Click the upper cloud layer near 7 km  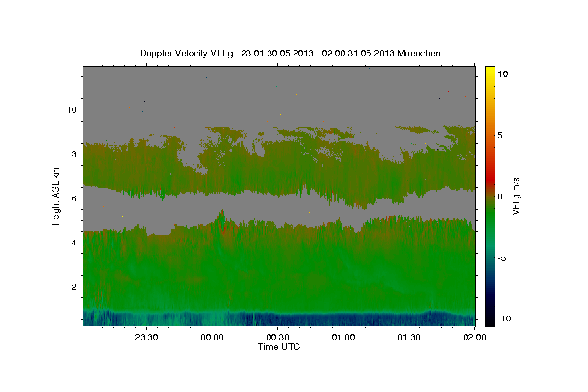[x=279, y=169]
